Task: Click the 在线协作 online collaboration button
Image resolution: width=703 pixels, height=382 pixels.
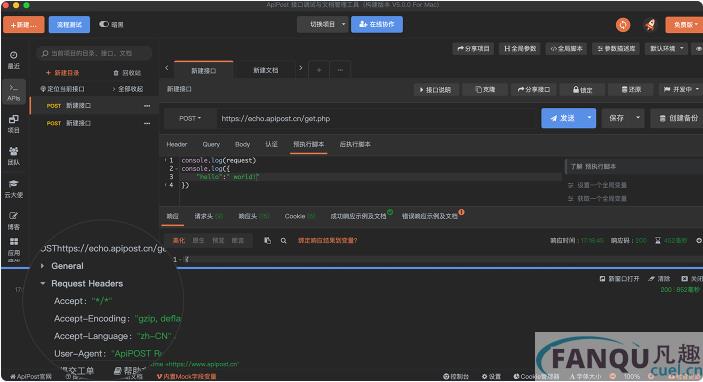Action: coord(377,24)
